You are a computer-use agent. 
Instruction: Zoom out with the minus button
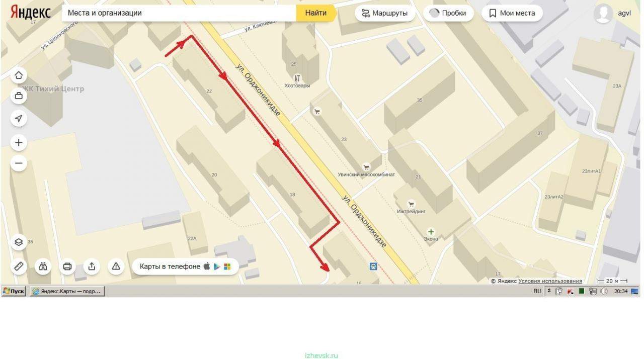pos(19,163)
